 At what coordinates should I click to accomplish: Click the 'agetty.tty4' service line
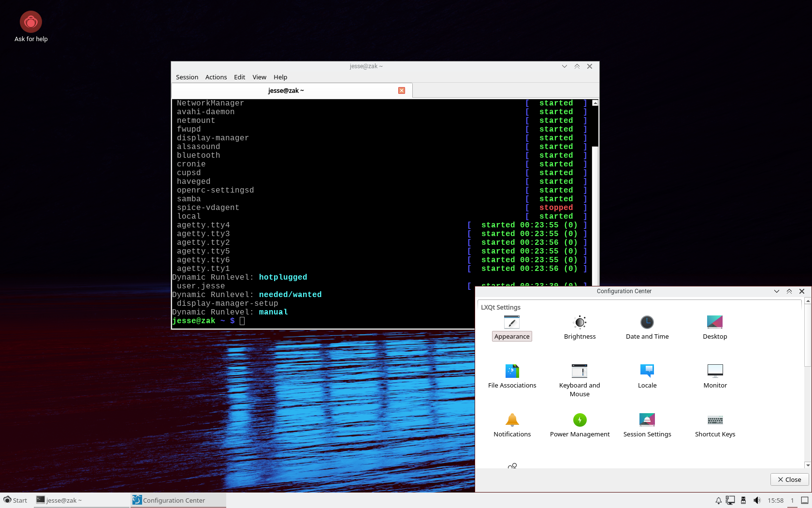[x=203, y=225]
